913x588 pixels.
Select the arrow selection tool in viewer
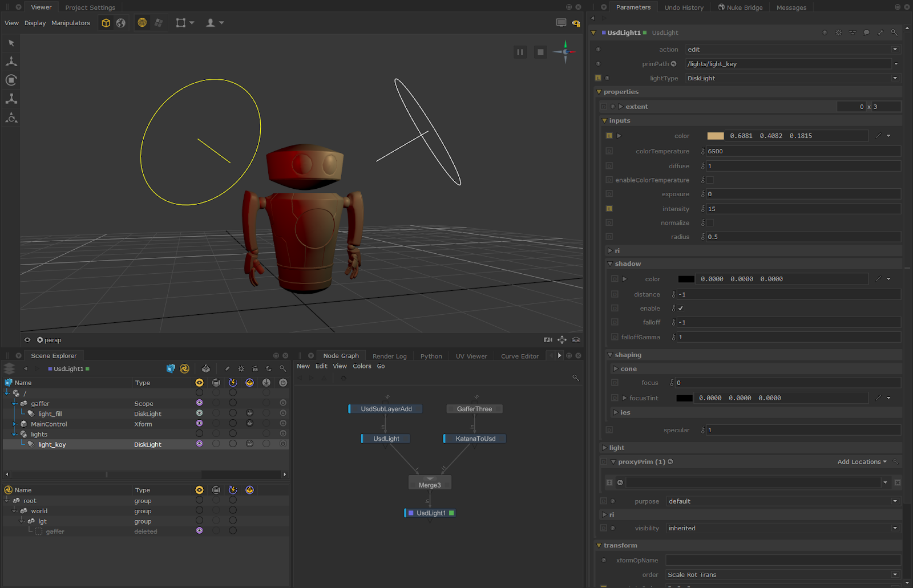tap(11, 43)
